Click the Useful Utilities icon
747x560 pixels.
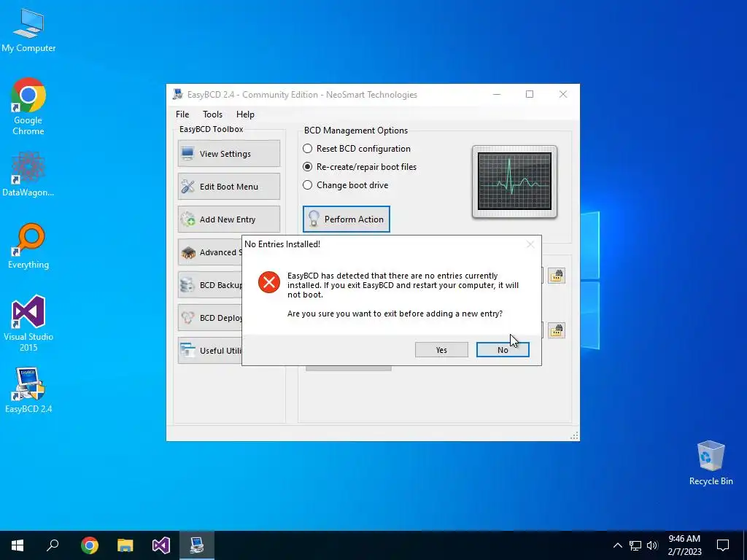pos(187,351)
